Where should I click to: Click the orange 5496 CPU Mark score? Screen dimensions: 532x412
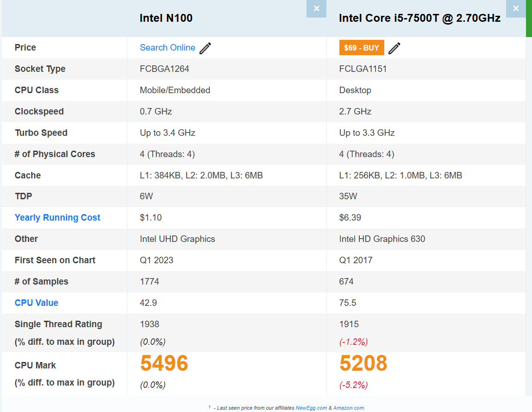tap(164, 364)
